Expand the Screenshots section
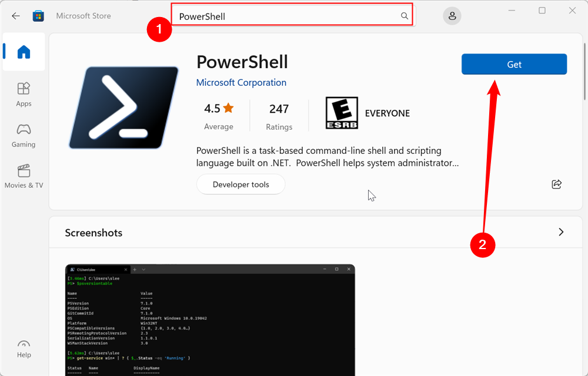 point(560,232)
